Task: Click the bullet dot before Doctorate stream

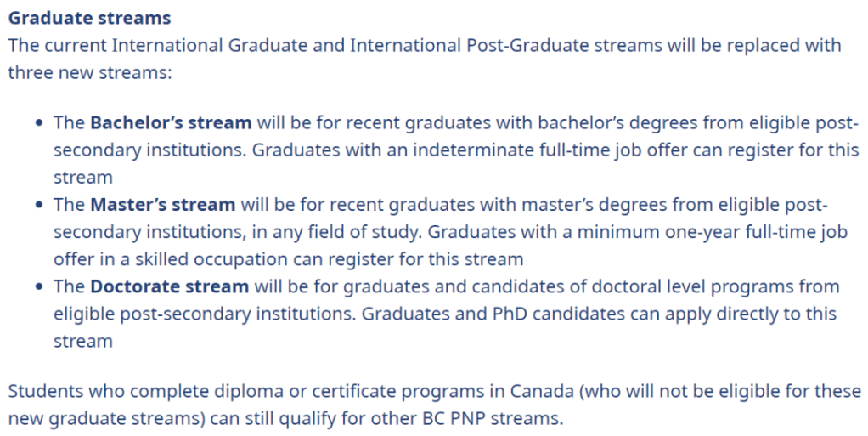Action: pyautogui.click(x=39, y=287)
